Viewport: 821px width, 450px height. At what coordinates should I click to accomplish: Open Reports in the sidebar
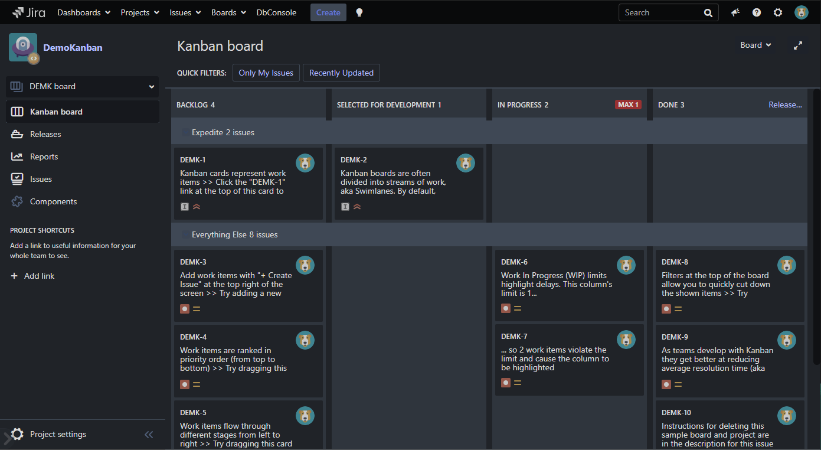[x=44, y=157]
